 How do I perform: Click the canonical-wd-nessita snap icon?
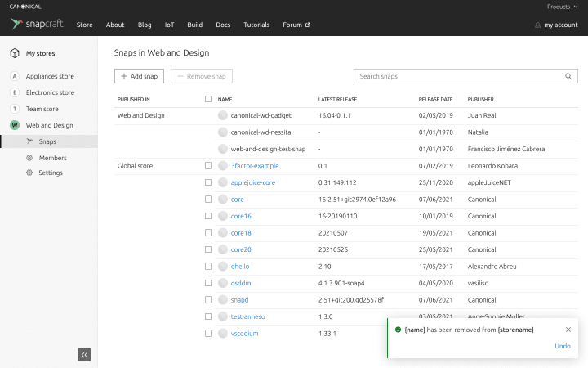(223, 132)
